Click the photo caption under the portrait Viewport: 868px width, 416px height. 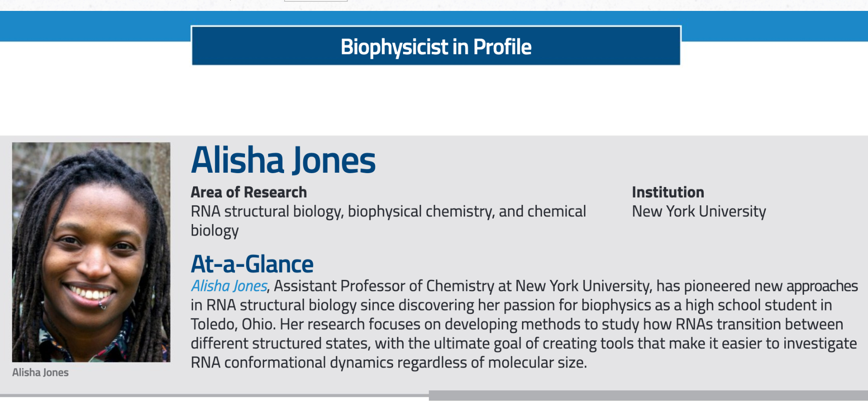tap(41, 372)
